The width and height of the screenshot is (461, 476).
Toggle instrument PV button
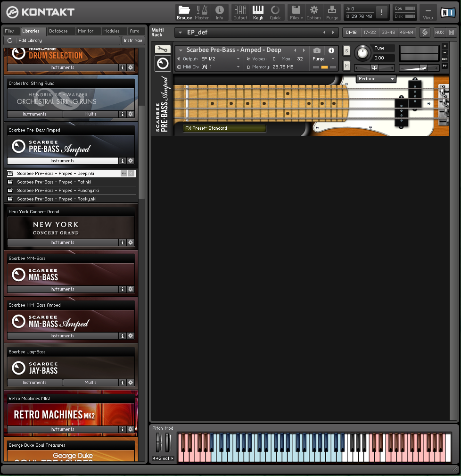445,66
